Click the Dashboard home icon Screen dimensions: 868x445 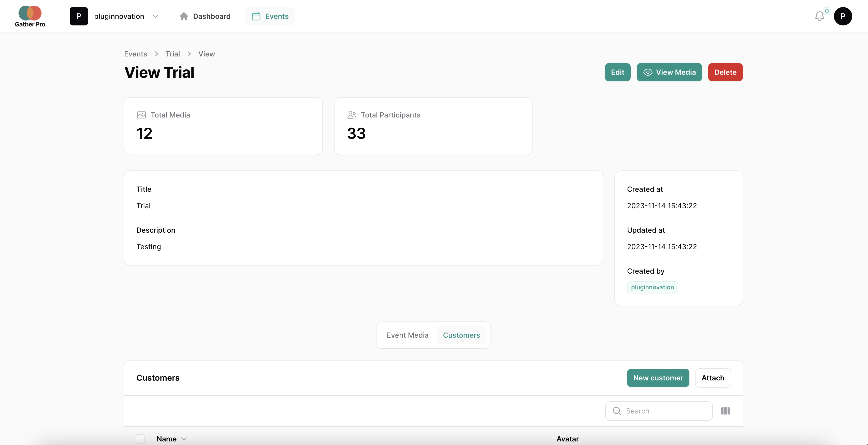pos(184,16)
